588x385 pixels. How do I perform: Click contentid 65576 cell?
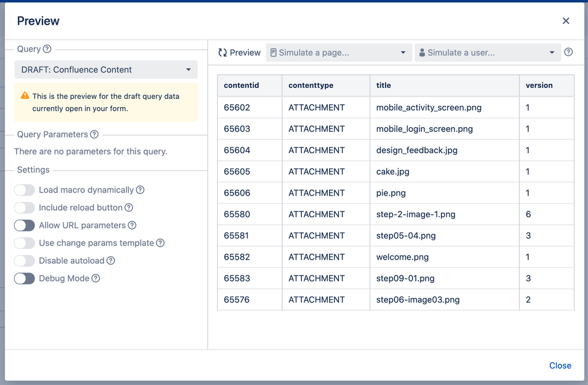[250, 300]
